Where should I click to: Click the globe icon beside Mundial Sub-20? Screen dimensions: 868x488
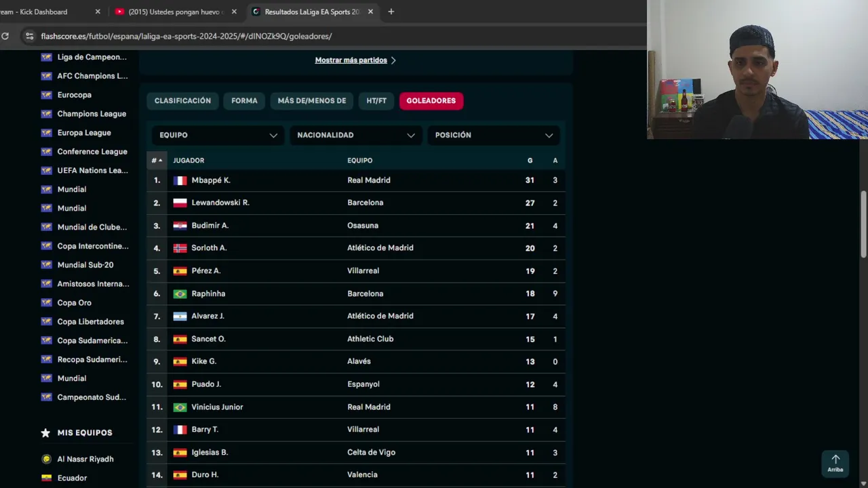[46, 265]
